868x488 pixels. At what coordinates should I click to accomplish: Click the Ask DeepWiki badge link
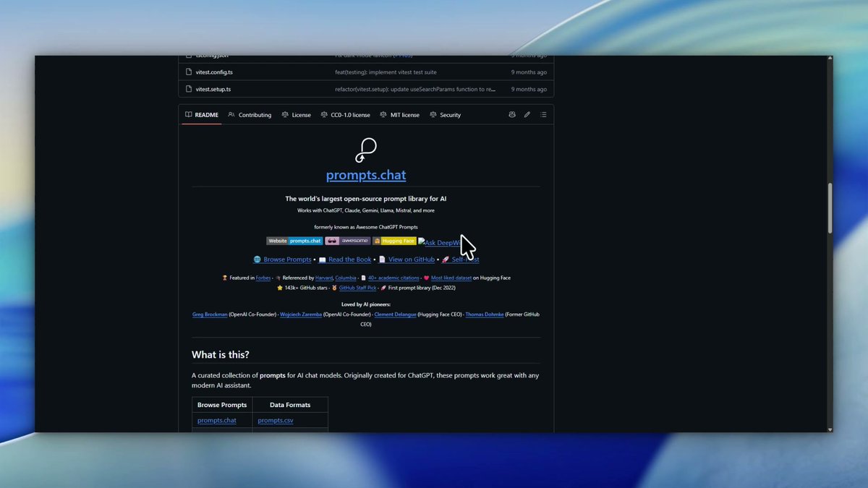click(x=439, y=242)
